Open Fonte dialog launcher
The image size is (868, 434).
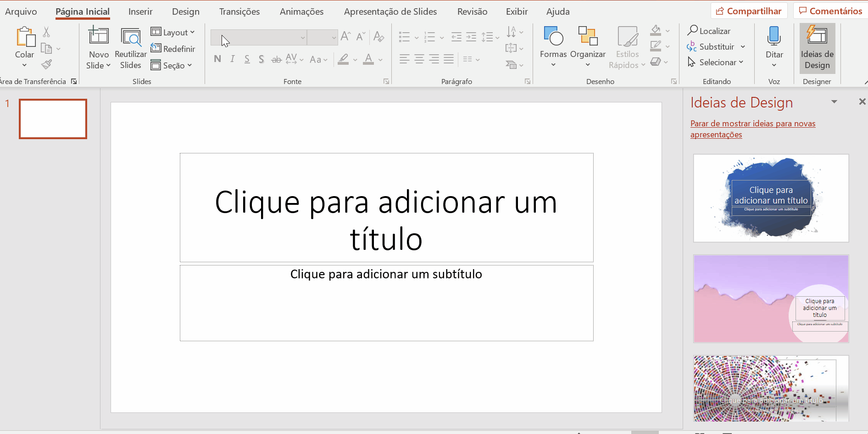386,81
